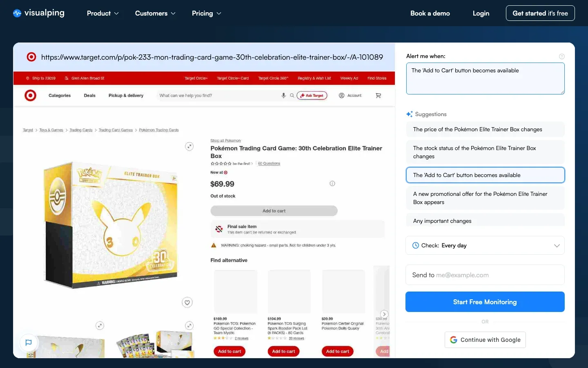Open the Weekly Ad page

[x=349, y=78]
